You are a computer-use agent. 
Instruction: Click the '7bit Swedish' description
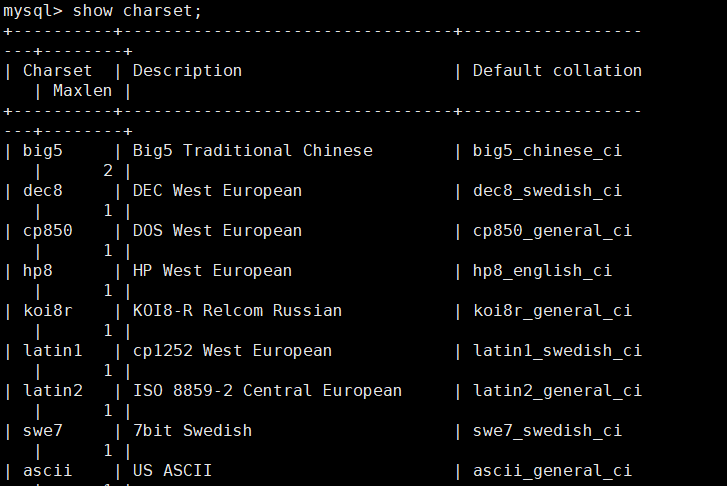coord(192,431)
